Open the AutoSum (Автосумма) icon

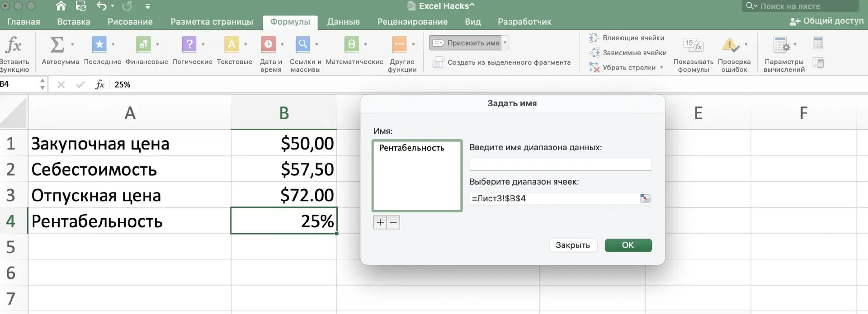point(57,45)
